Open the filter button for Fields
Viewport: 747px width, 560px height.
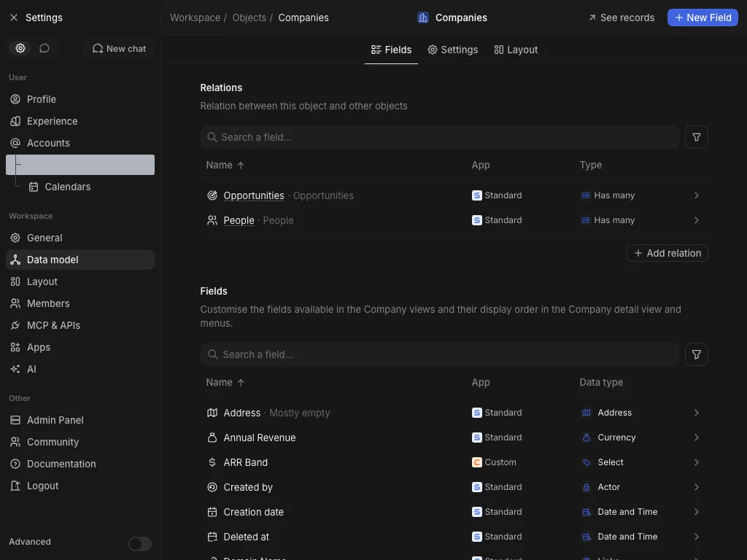697,354
